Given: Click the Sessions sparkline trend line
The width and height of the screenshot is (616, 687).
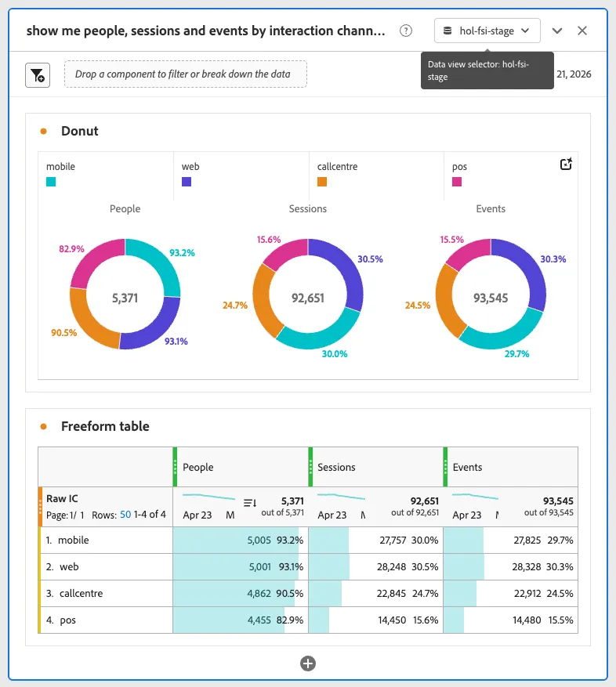Looking at the screenshot, I should [341, 497].
